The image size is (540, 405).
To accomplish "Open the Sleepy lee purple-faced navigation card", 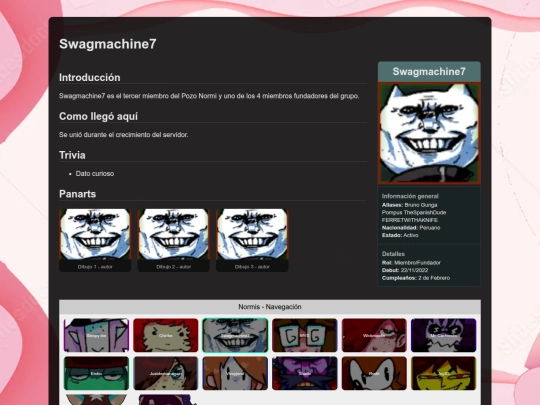I will point(96,335).
